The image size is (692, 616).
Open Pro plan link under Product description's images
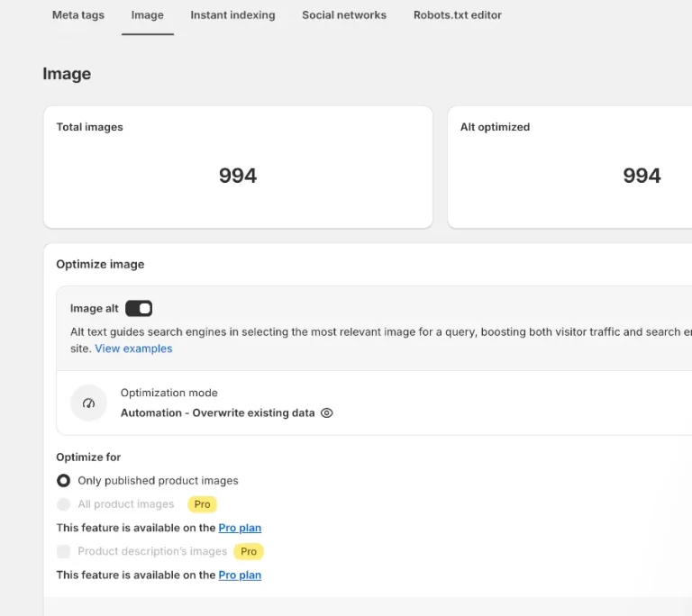pos(240,575)
